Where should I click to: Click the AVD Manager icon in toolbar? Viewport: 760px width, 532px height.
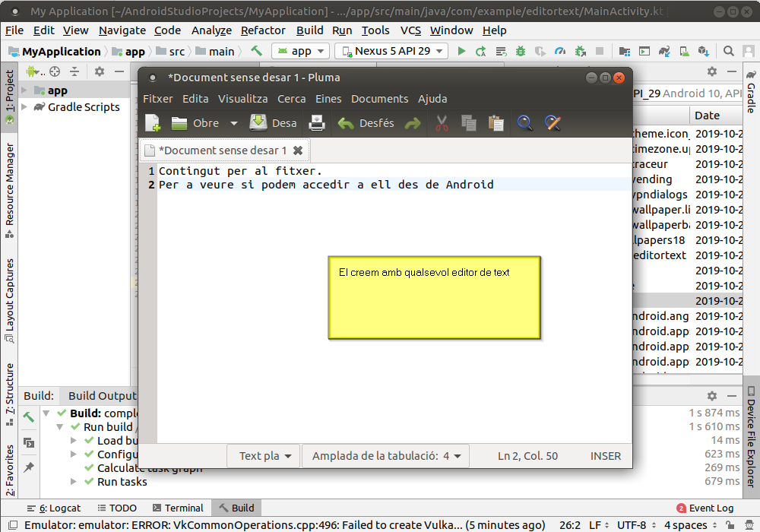click(x=684, y=51)
